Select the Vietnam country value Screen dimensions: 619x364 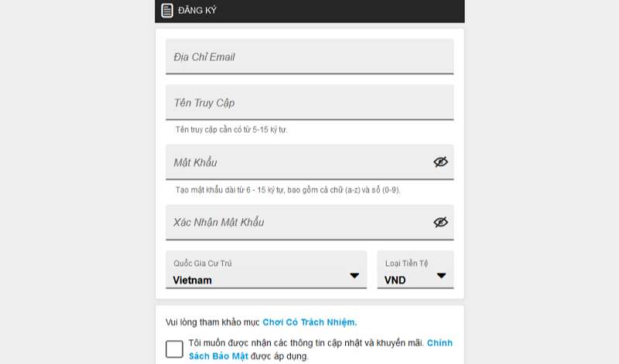[x=193, y=280]
